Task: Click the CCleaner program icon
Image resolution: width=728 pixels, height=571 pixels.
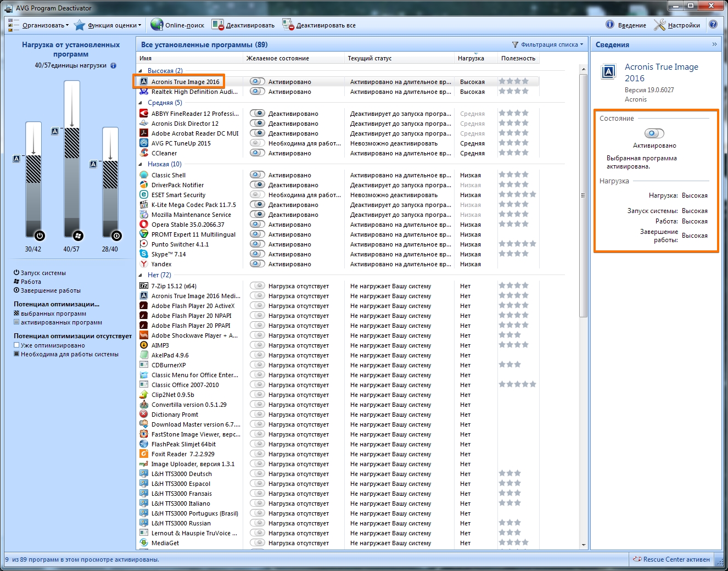Action: click(x=144, y=153)
